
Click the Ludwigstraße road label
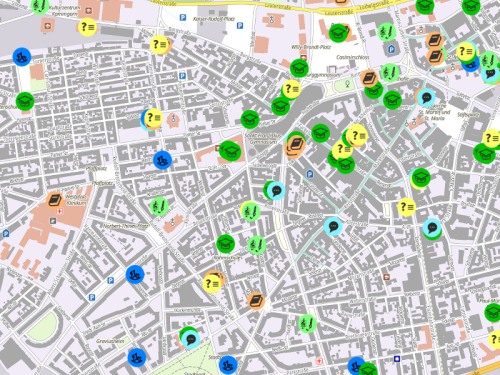click(374, 4)
